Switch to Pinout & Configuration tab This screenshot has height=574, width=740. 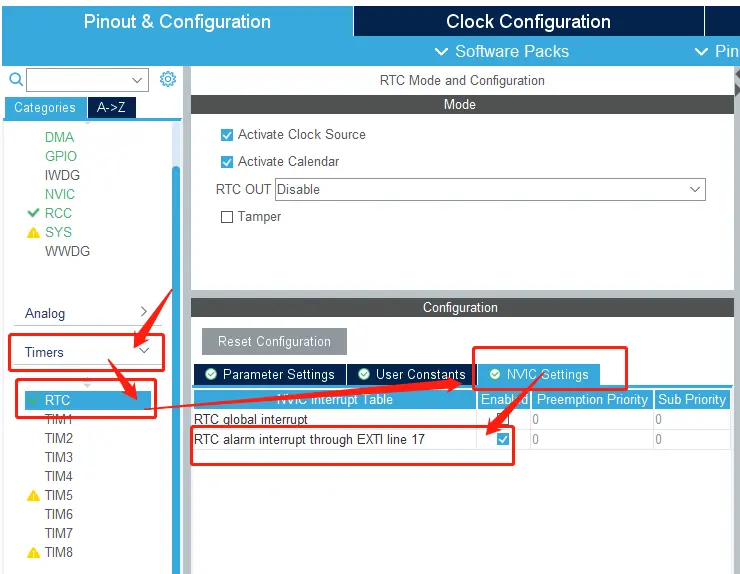(177, 22)
